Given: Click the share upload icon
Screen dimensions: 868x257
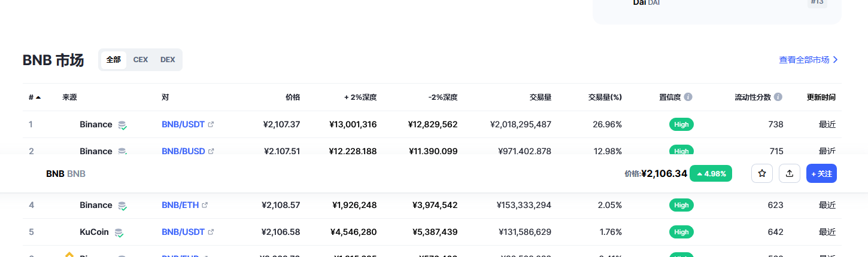Looking at the screenshot, I should click(x=790, y=173).
